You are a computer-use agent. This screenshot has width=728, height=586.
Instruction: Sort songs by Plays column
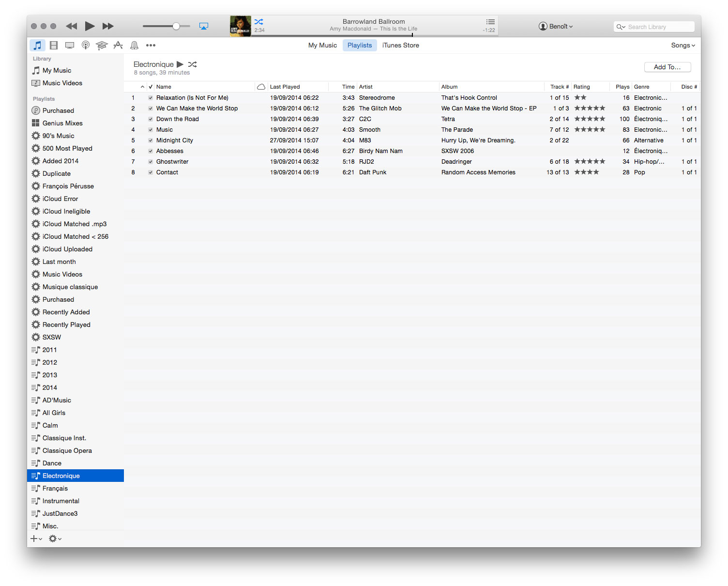pyautogui.click(x=621, y=87)
